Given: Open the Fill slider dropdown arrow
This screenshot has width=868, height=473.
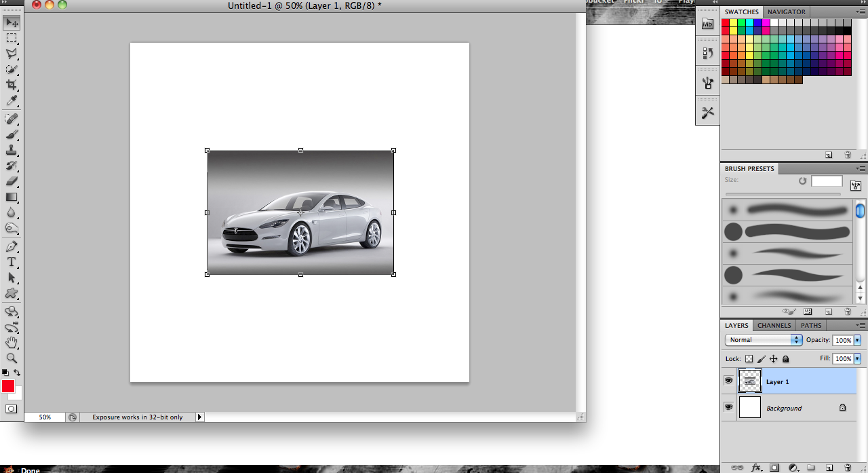Looking at the screenshot, I should [857, 358].
